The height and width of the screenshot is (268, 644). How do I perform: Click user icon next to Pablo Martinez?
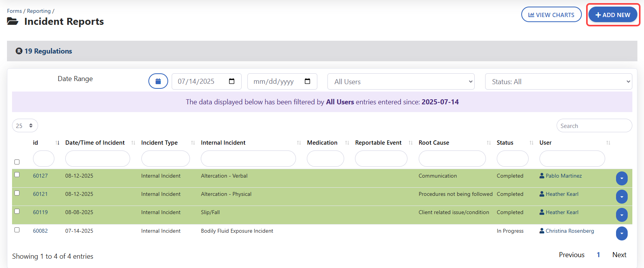pos(541,176)
